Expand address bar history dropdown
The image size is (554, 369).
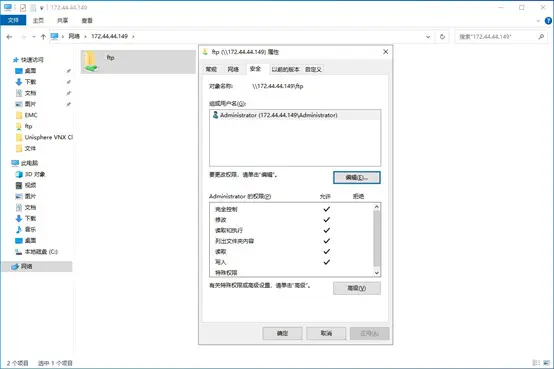coord(428,36)
